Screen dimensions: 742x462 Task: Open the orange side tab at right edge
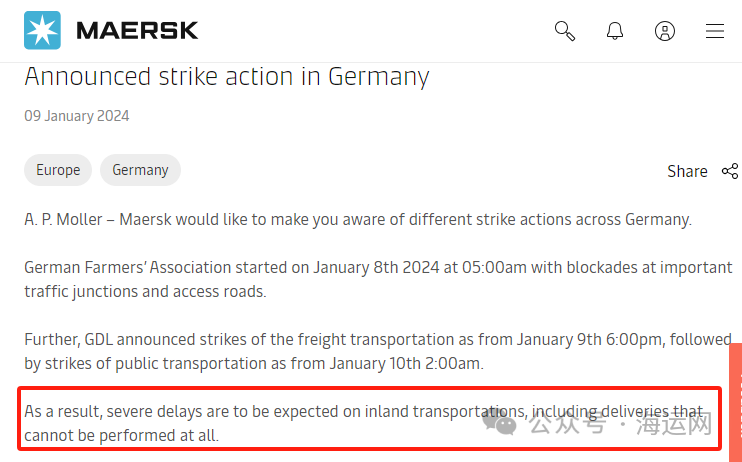(736, 402)
